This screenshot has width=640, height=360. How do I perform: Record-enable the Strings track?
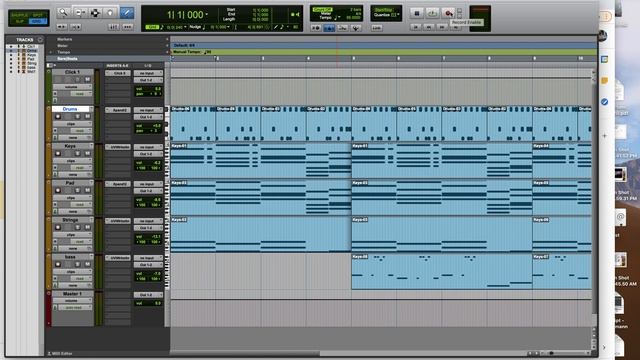click(58, 227)
